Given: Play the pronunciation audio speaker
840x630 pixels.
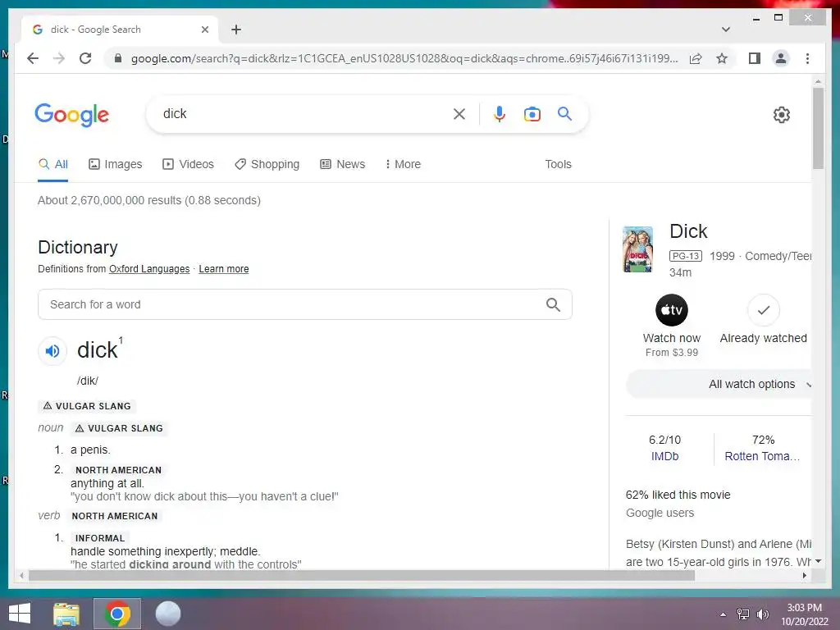Looking at the screenshot, I should point(52,351).
